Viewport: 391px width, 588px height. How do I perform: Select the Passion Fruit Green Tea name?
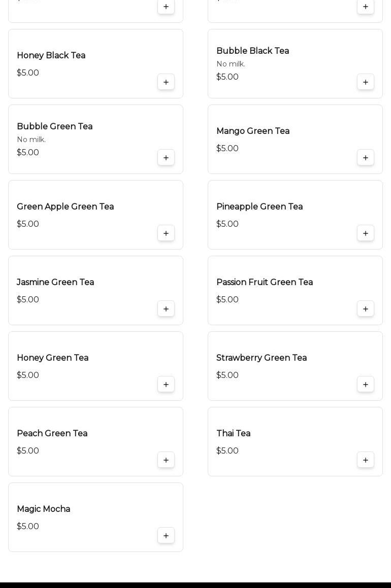[264, 283]
